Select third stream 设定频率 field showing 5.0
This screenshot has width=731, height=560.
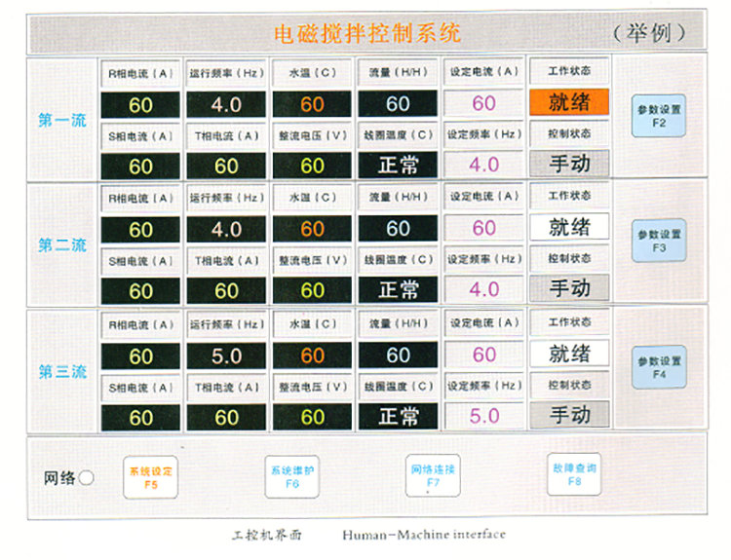pos(483,416)
